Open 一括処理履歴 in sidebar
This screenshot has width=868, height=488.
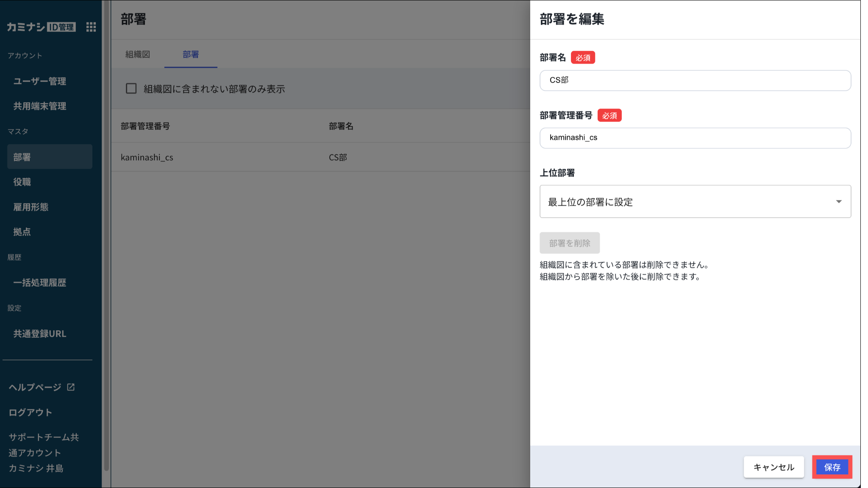40,282
